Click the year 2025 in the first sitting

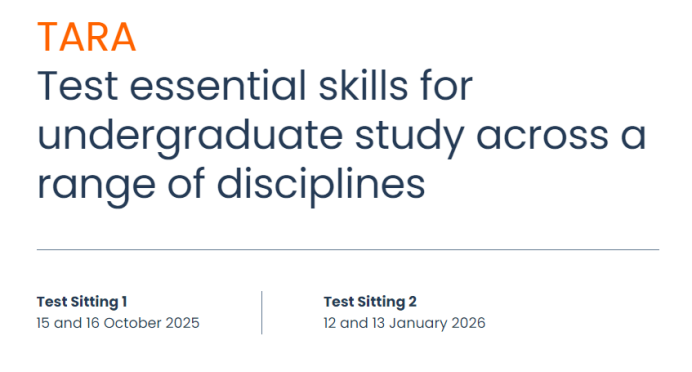pyautogui.click(x=182, y=323)
